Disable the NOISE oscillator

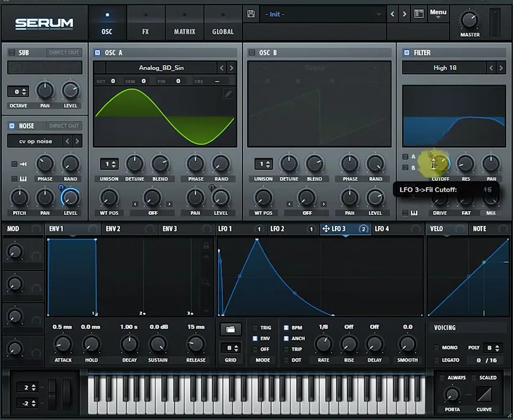click(x=12, y=126)
